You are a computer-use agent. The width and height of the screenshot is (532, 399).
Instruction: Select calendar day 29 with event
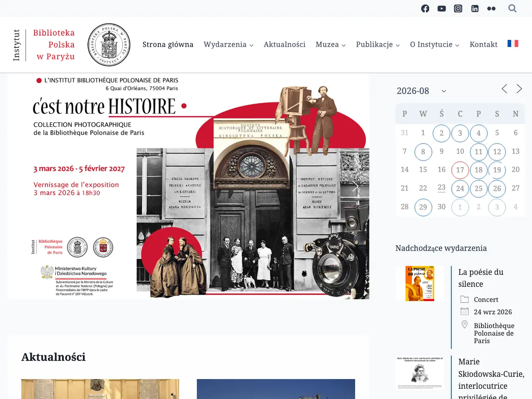423,207
